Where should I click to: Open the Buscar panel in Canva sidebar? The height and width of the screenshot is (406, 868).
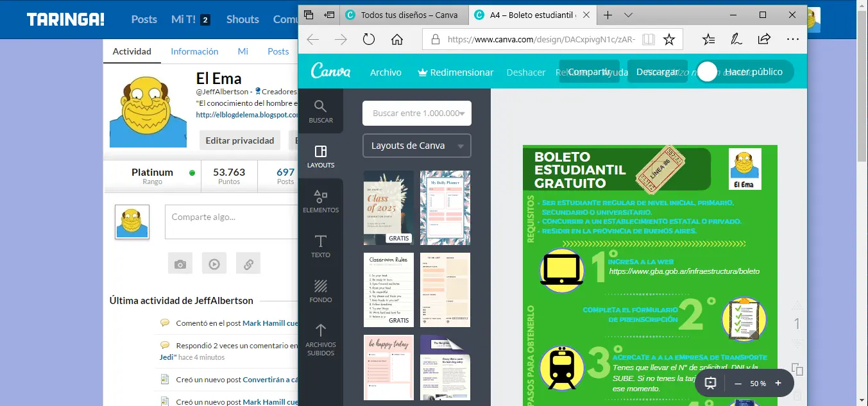point(321,111)
